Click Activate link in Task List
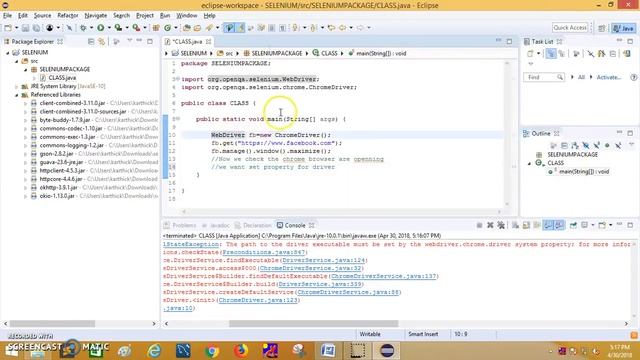The width and height of the screenshot is (640, 360). (608, 77)
